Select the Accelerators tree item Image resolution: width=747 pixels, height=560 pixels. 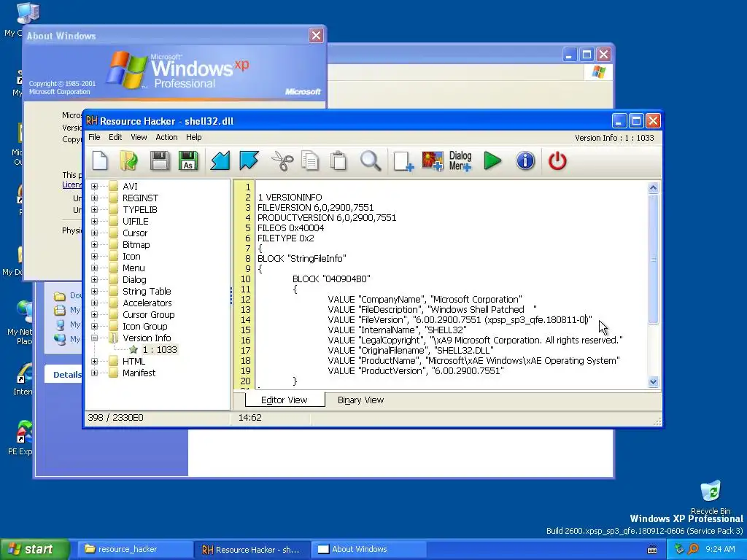[147, 303]
